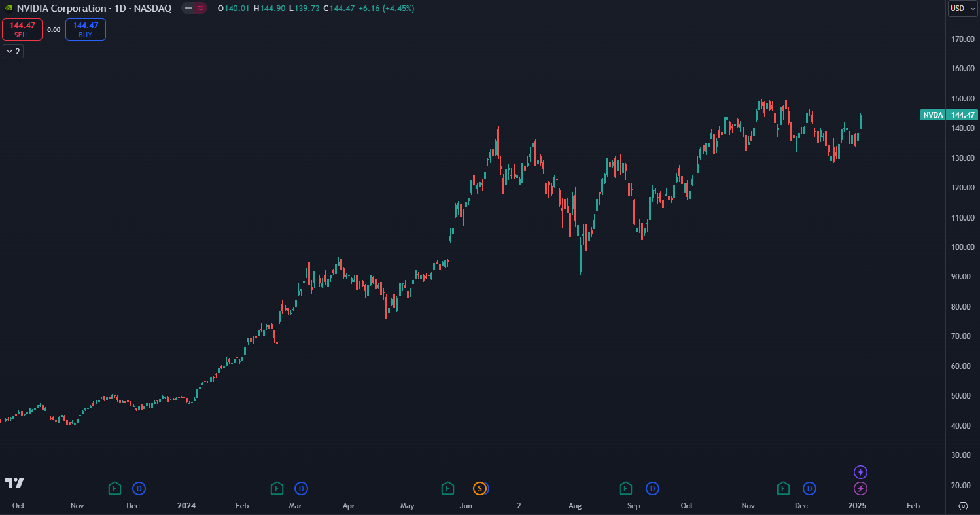Click the TradingView logo watermark
This screenshot has height=515, width=980.
pyautogui.click(x=14, y=483)
